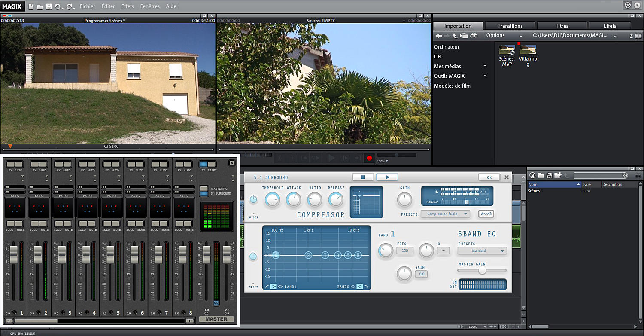Switch to the Titres tab

pyautogui.click(x=562, y=26)
